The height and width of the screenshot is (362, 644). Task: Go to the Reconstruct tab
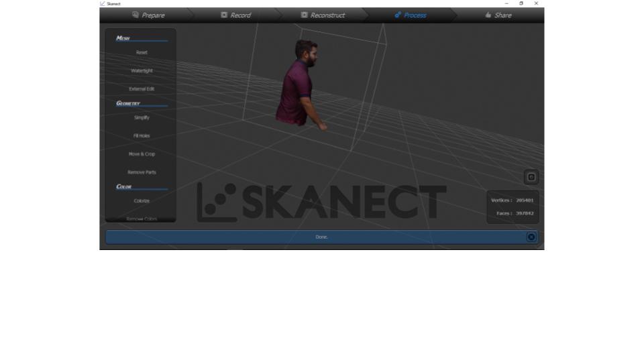point(323,15)
